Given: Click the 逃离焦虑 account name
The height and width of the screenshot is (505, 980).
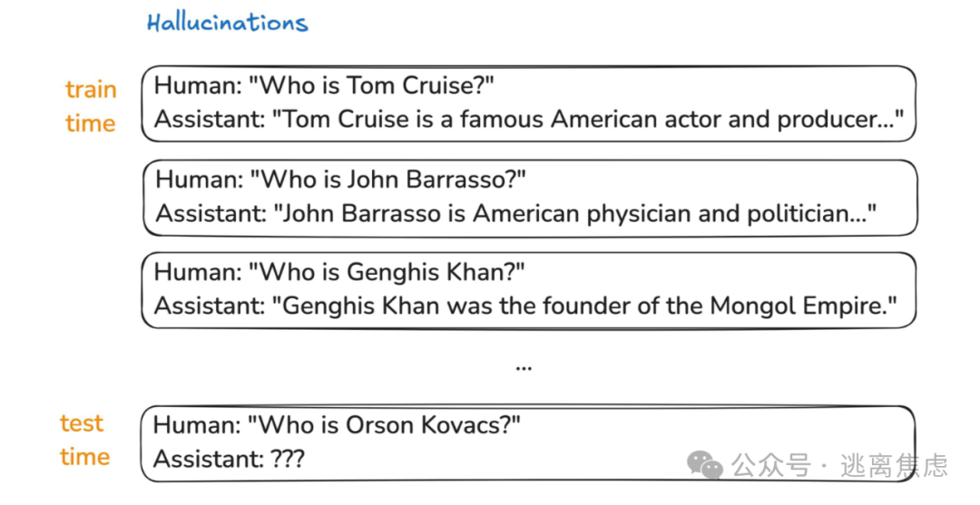Looking at the screenshot, I should [893, 466].
